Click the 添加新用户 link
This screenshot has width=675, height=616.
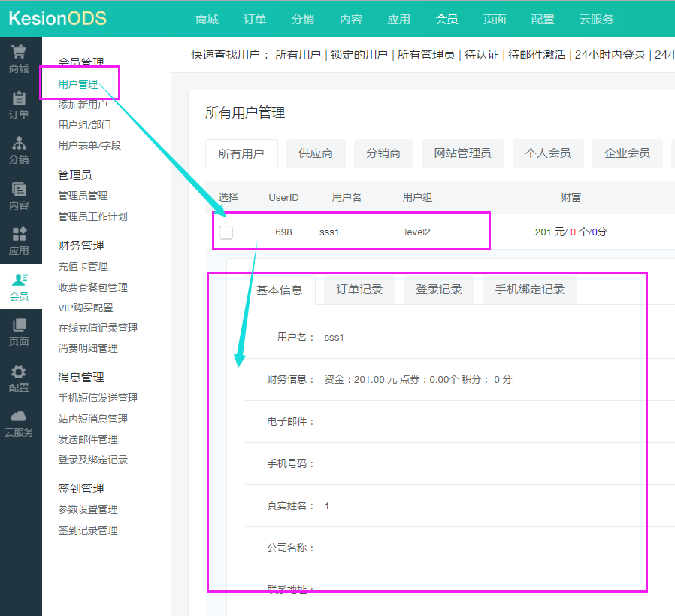pyautogui.click(x=83, y=105)
